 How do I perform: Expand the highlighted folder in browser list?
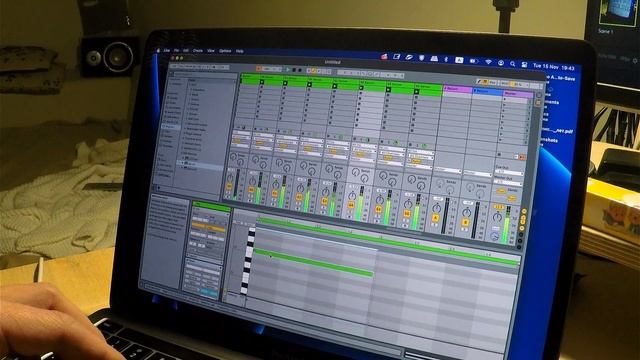182,163
